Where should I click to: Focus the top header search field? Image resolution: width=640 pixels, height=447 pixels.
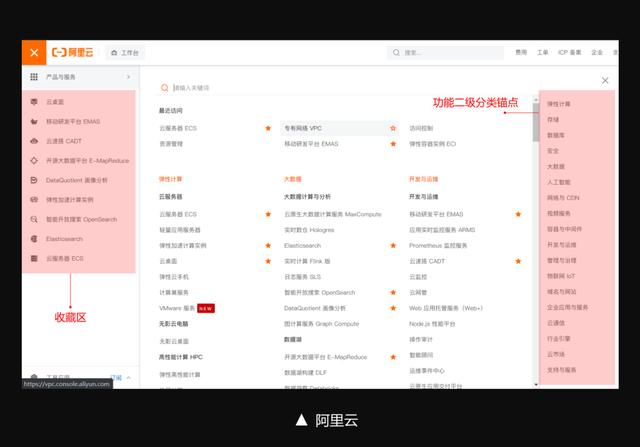click(445, 53)
